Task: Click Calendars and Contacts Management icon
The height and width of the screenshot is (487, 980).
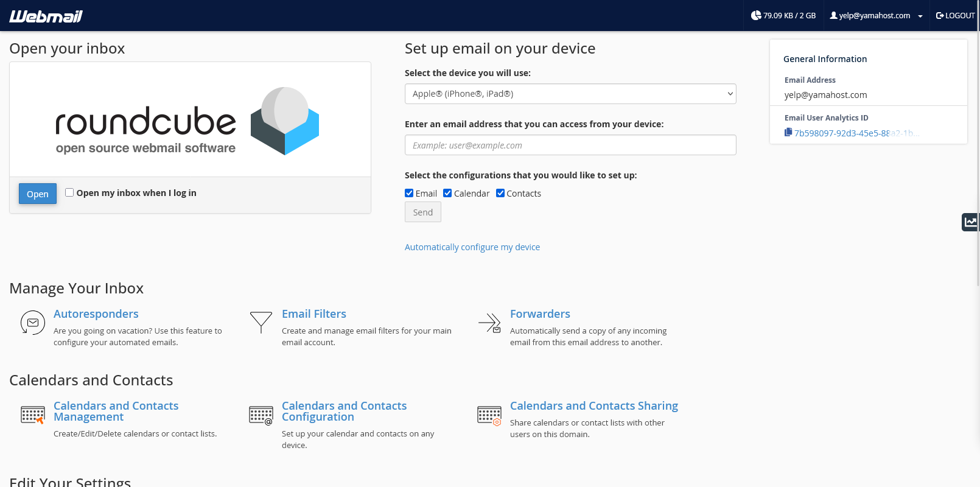Action: click(x=33, y=415)
